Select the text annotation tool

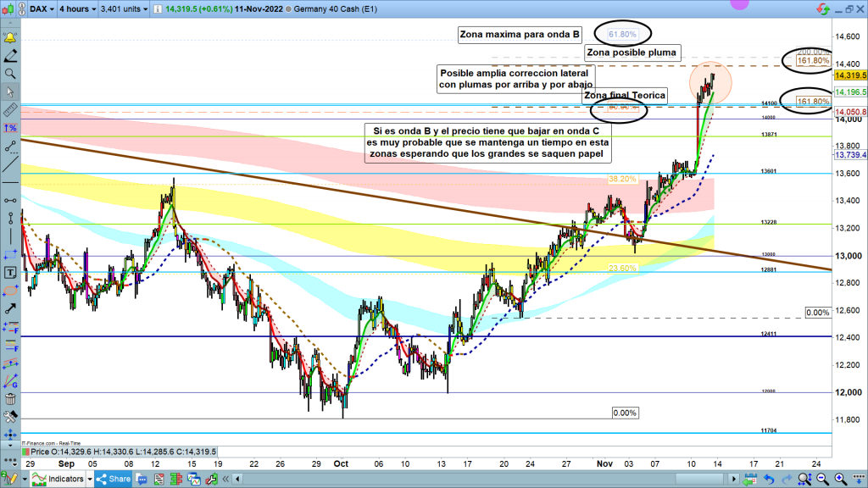point(10,272)
